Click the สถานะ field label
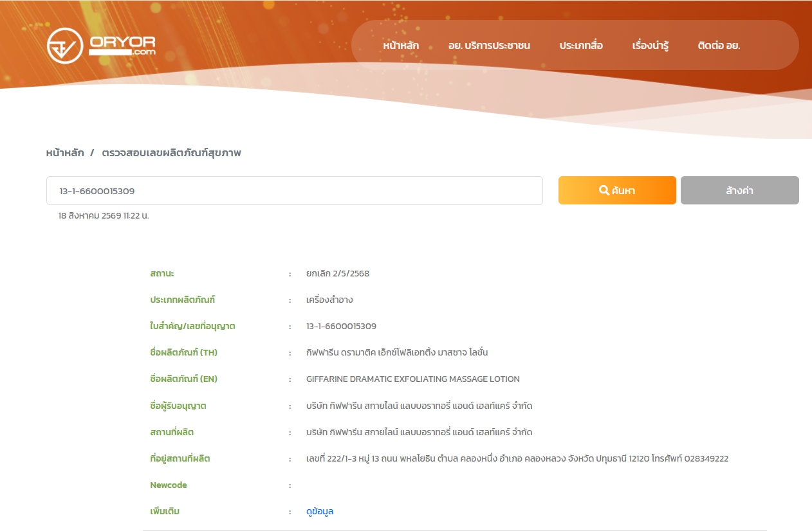The image size is (812, 531). point(162,273)
